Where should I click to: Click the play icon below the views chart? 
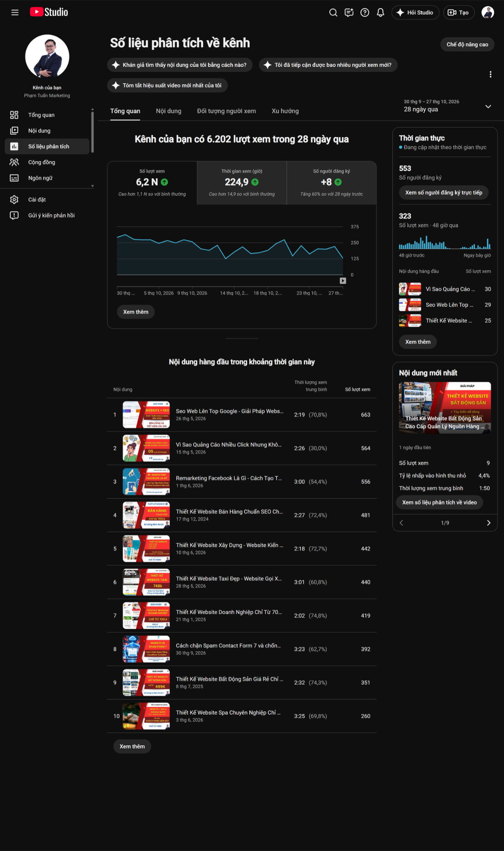point(343,281)
